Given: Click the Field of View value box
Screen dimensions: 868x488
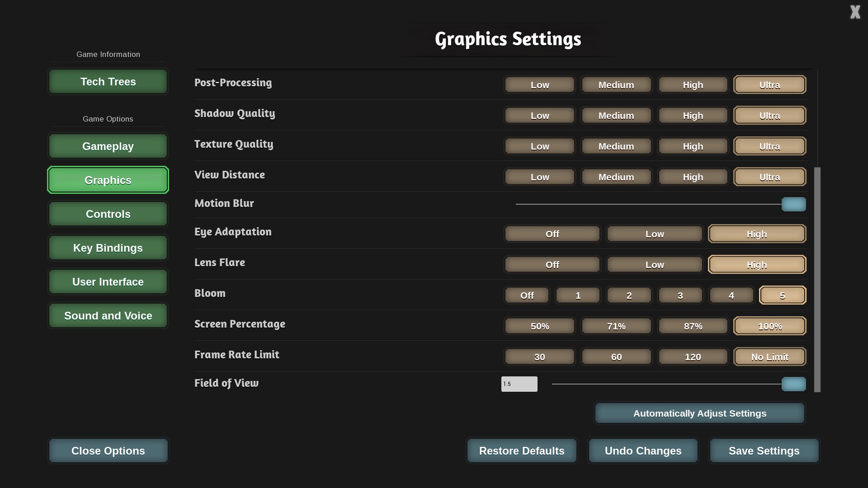Looking at the screenshot, I should click(x=519, y=384).
